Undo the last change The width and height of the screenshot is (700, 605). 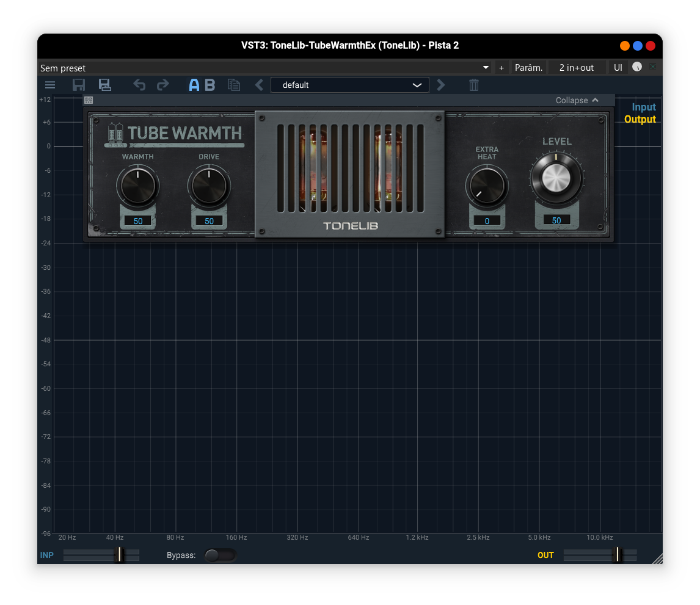click(139, 85)
